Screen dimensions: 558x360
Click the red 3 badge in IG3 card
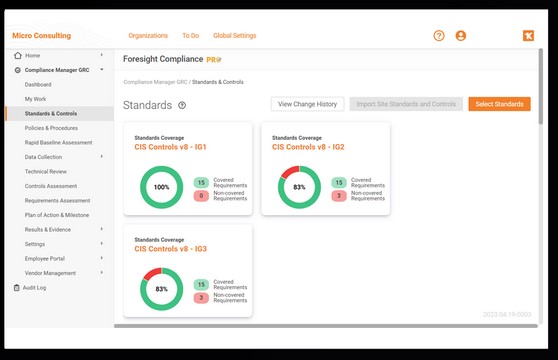(201, 298)
